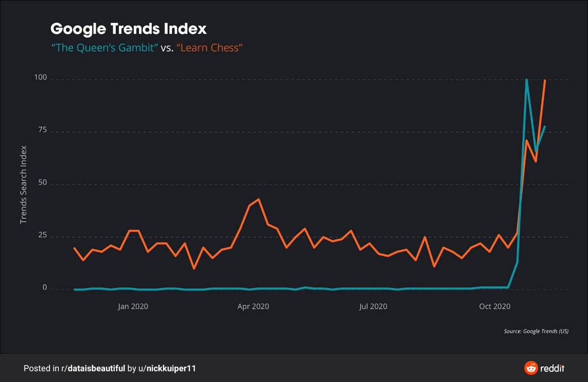Image resolution: width=588 pixels, height=382 pixels.
Task: Click the "Source: Google Trends (US)" note
Action: (536, 331)
